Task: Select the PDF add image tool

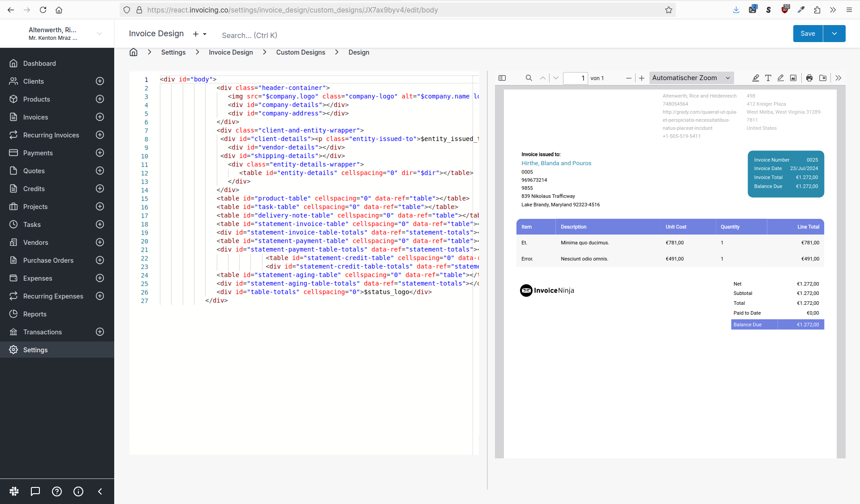Action: pos(793,78)
